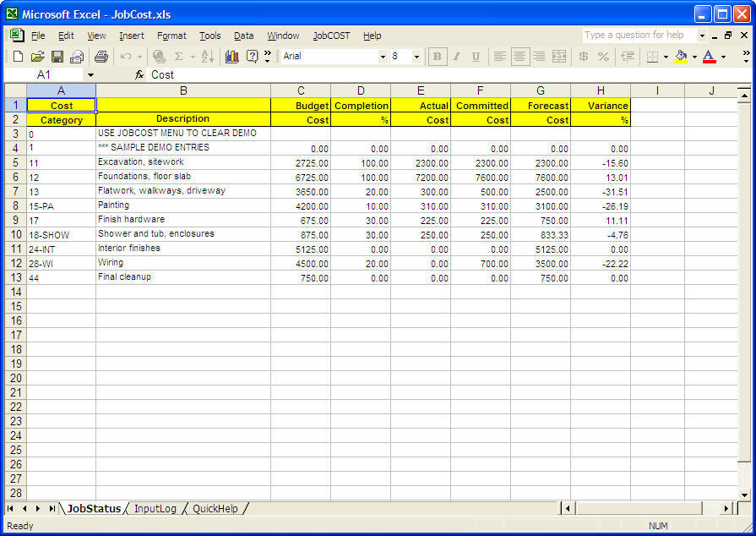The height and width of the screenshot is (536, 756).
Task: Expand Standard toolbar options chevron
Action: (x=268, y=57)
